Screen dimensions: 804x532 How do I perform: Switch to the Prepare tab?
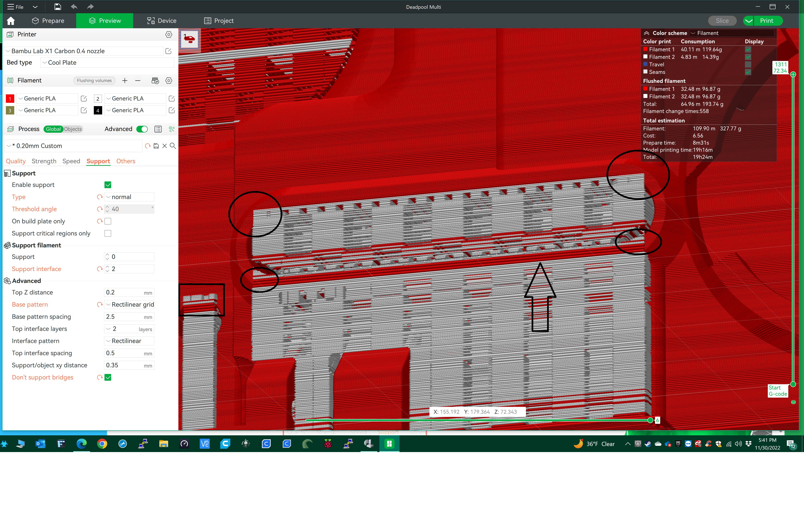pyautogui.click(x=48, y=21)
